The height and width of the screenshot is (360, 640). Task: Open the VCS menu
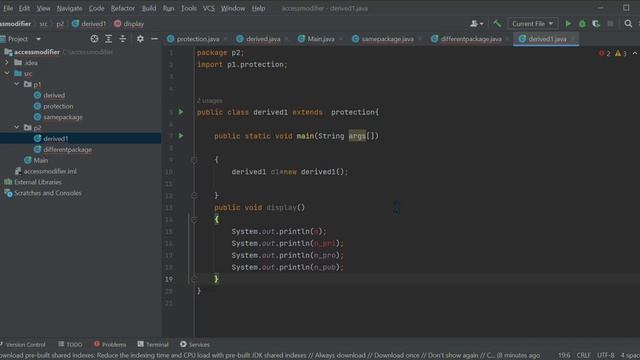209,8
